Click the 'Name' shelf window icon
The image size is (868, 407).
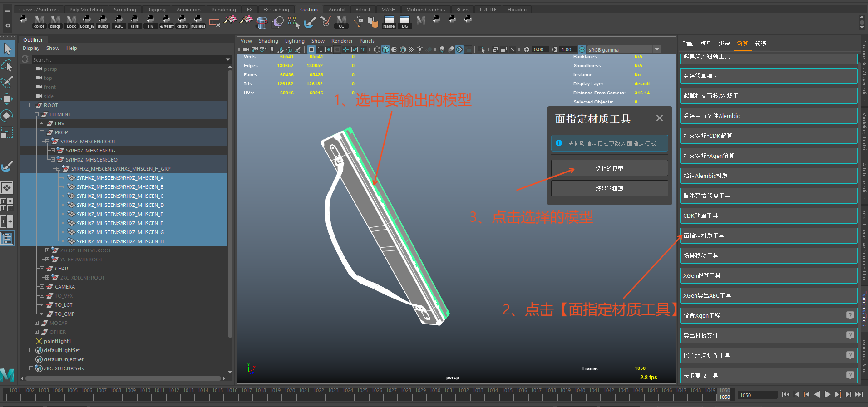click(x=389, y=21)
